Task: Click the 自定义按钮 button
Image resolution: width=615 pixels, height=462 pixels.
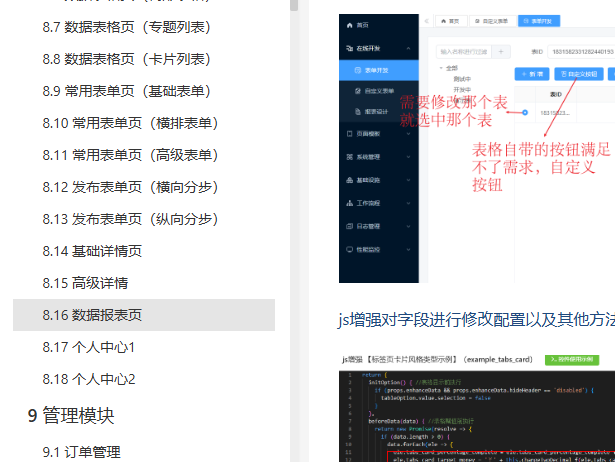Action: pos(579,74)
